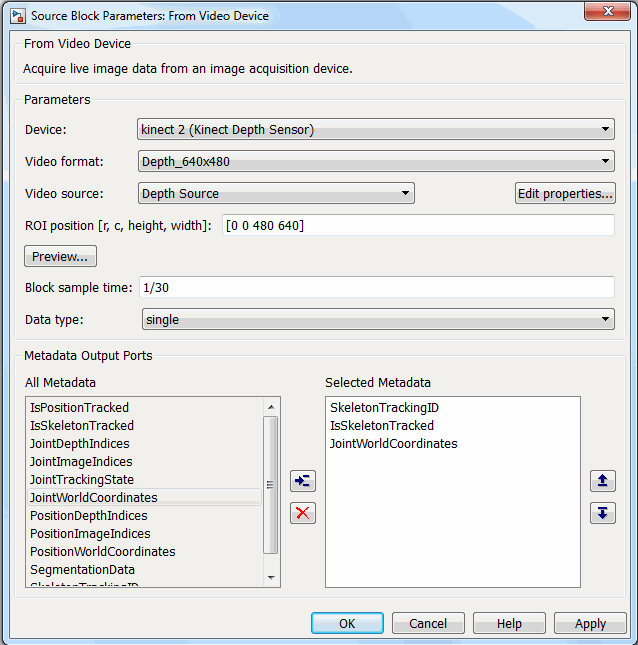Click the Edit properties button
Image resolution: width=638 pixels, height=645 pixels.
(565, 193)
